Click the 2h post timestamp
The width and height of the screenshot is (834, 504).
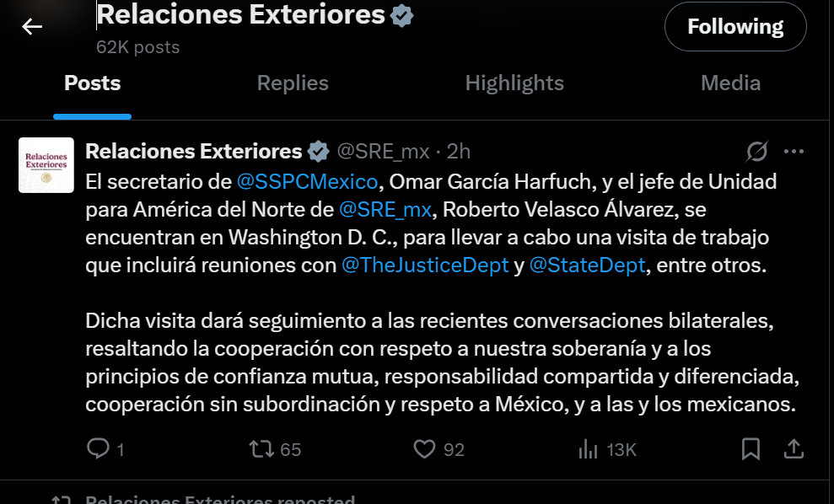[458, 152]
